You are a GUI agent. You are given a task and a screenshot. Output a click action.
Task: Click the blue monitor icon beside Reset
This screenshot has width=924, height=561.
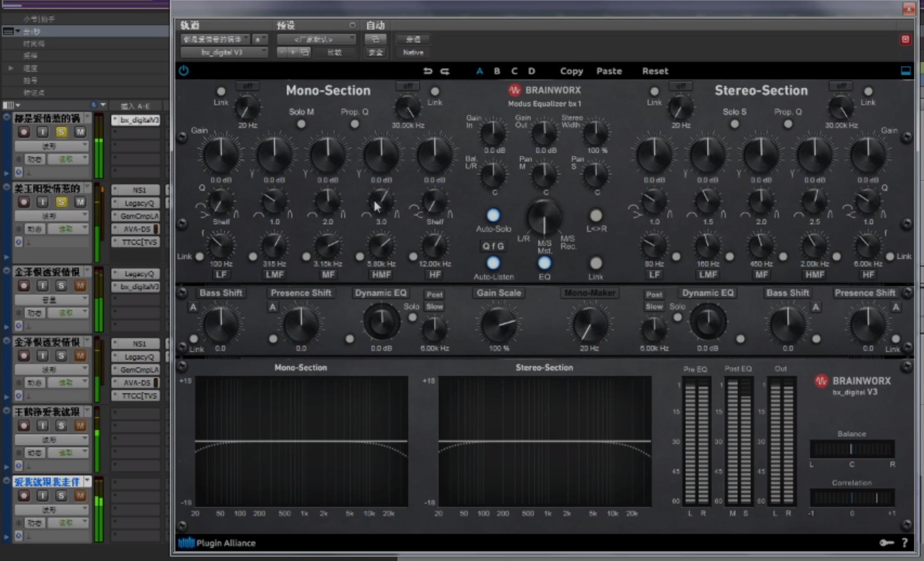(x=905, y=71)
